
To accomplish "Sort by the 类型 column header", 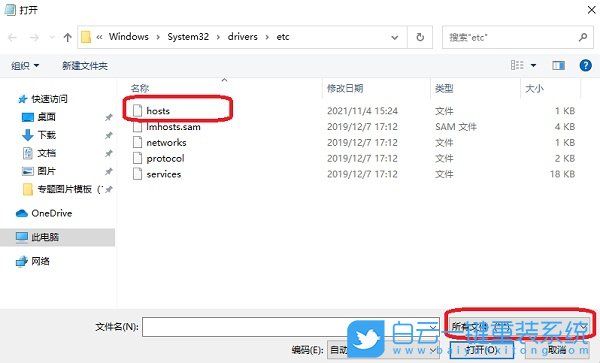I will click(444, 89).
